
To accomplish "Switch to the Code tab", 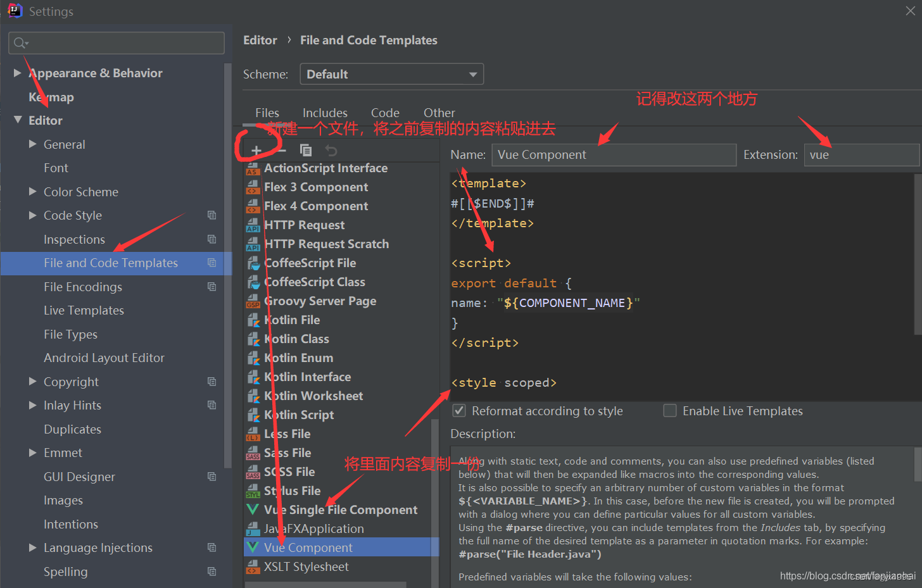I will pos(385,113).
